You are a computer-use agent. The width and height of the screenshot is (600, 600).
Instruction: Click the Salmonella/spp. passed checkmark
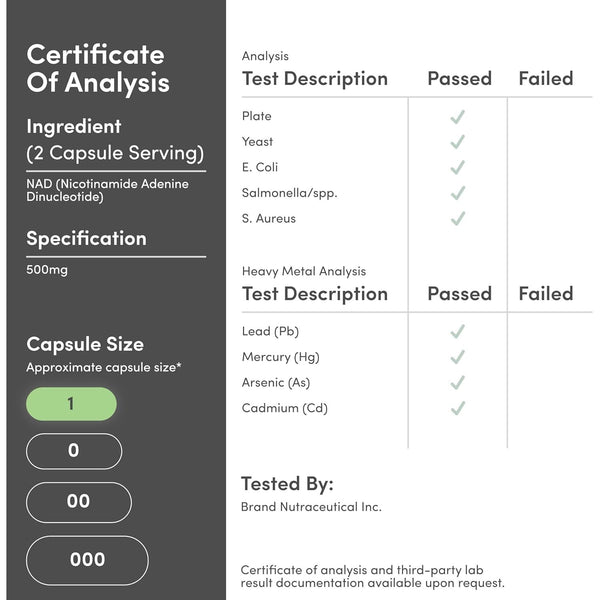tap(458, 192)
